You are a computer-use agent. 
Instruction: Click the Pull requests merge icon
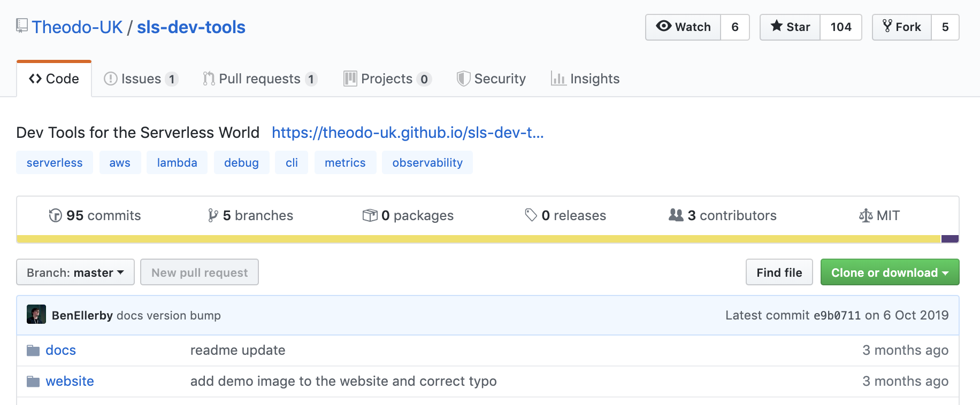click(209, 79)
